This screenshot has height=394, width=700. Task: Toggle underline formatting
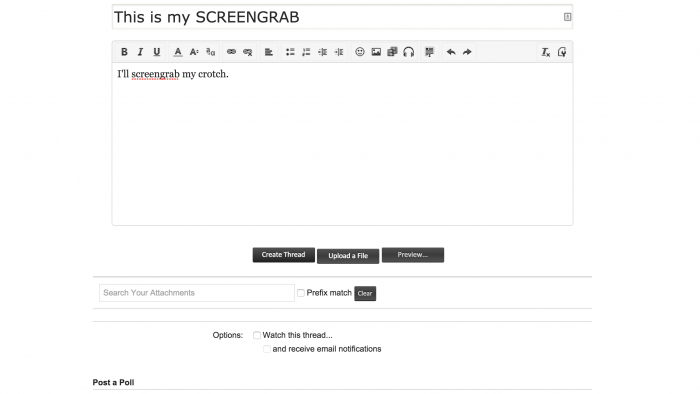pos(157,52)
